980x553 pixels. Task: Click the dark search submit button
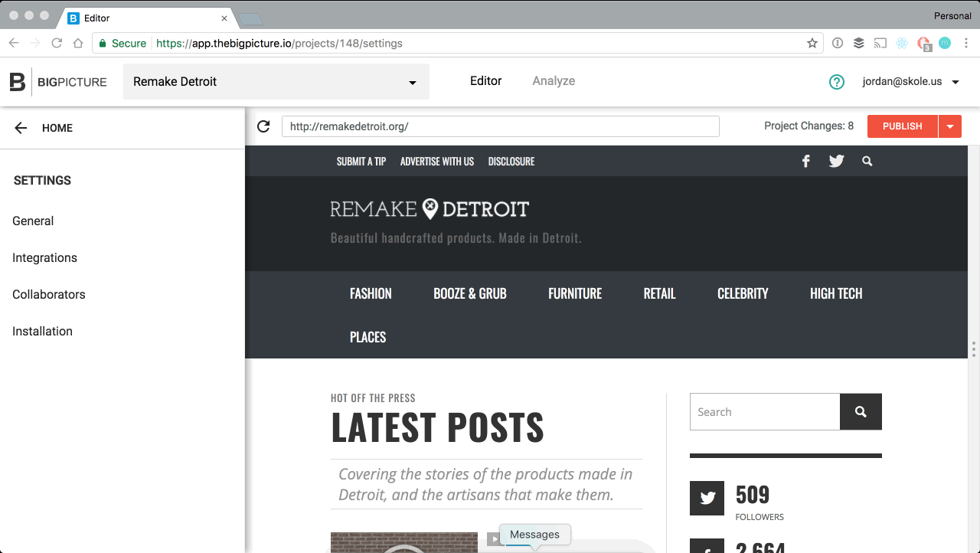click(x=861, y=412)
